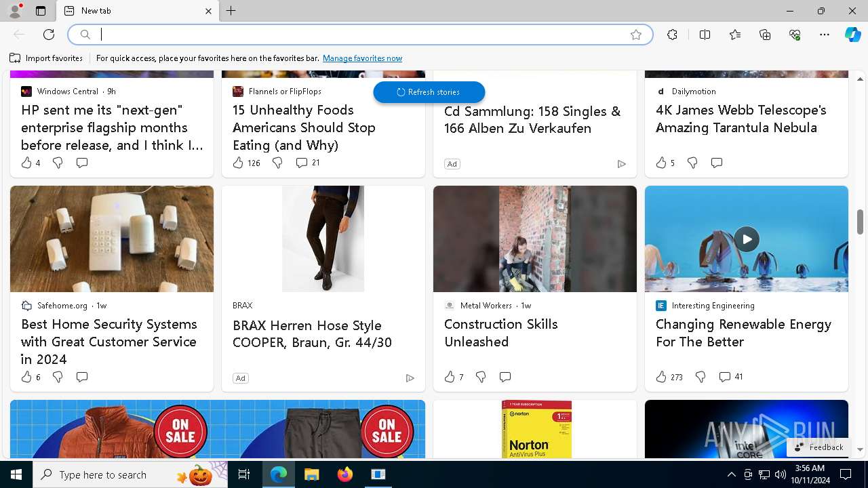Open comments on 15 Unhealthy Foods

(307, 163)
